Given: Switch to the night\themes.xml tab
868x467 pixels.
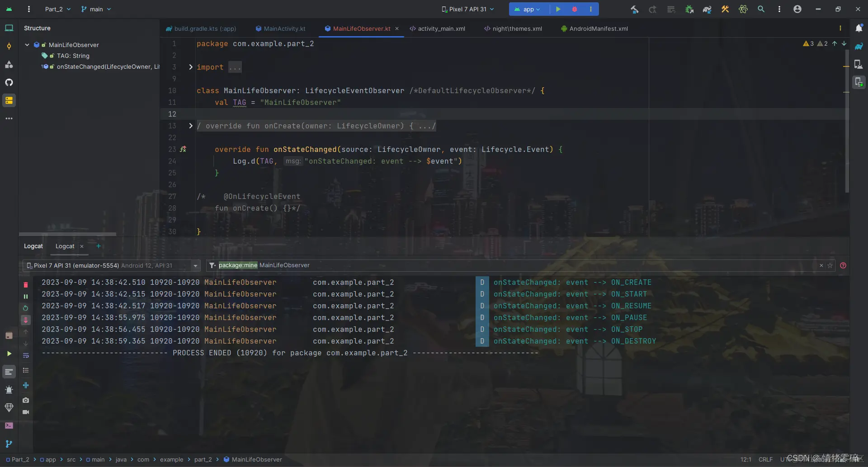Looking at the screenshot, I should point(513,28).
